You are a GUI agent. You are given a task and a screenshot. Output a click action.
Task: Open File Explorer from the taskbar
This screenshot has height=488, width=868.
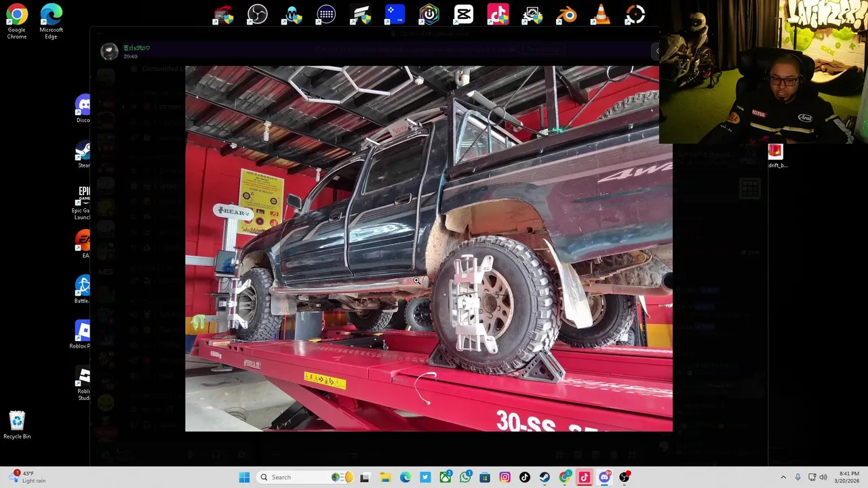pyautogui.click(x=385, y=477)
